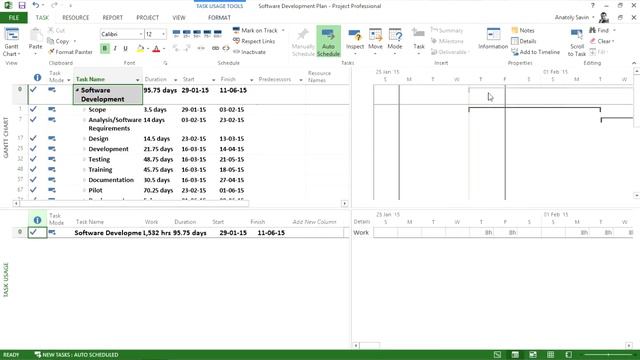Image resolution: width=640 pixels, height=360 pixels.
Task: Click the checkmark on the Testing row
Action: 33,159
